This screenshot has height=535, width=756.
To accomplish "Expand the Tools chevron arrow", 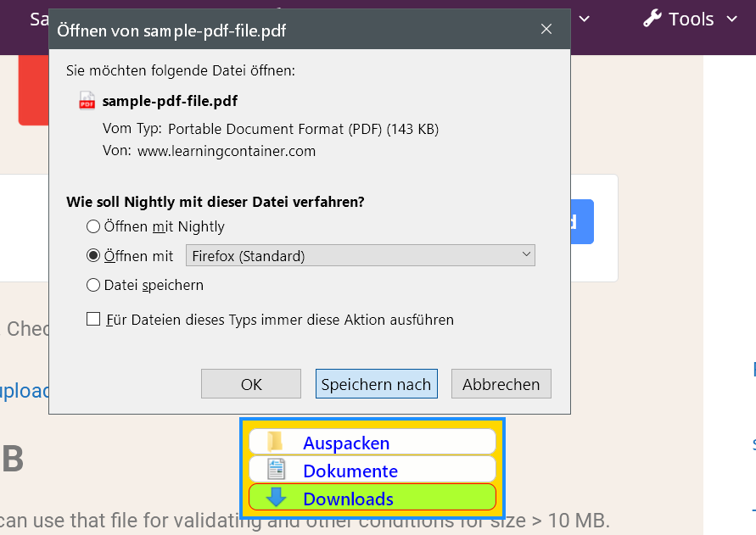I will (x=732, y=20).
